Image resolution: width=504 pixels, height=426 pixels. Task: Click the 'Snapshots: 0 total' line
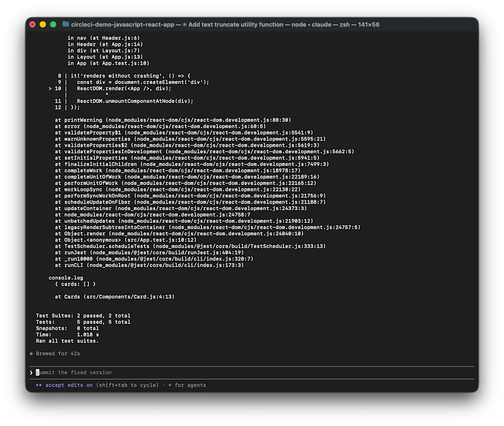coord(67,328)
